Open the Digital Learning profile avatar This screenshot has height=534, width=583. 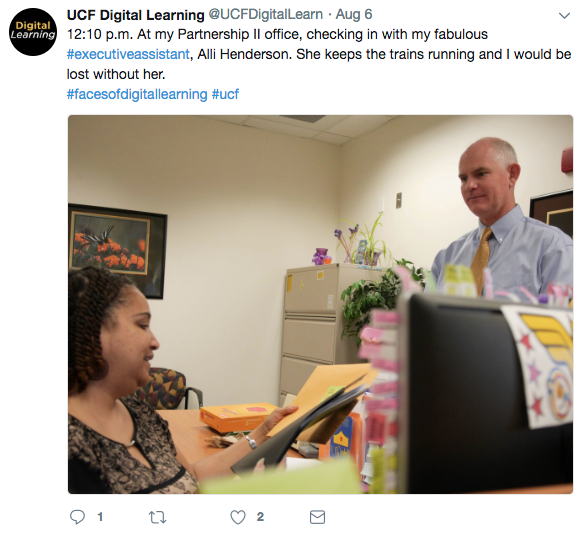(33, 32)
